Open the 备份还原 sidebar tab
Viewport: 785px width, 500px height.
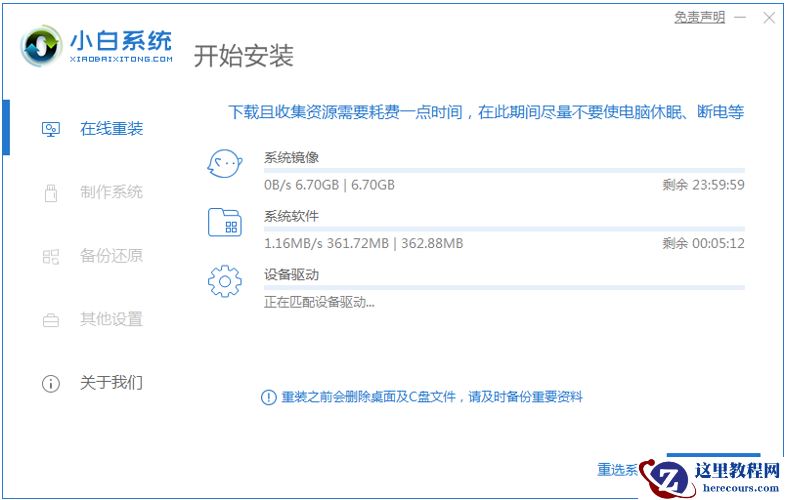pyautogui.click(x=111, y=255)
